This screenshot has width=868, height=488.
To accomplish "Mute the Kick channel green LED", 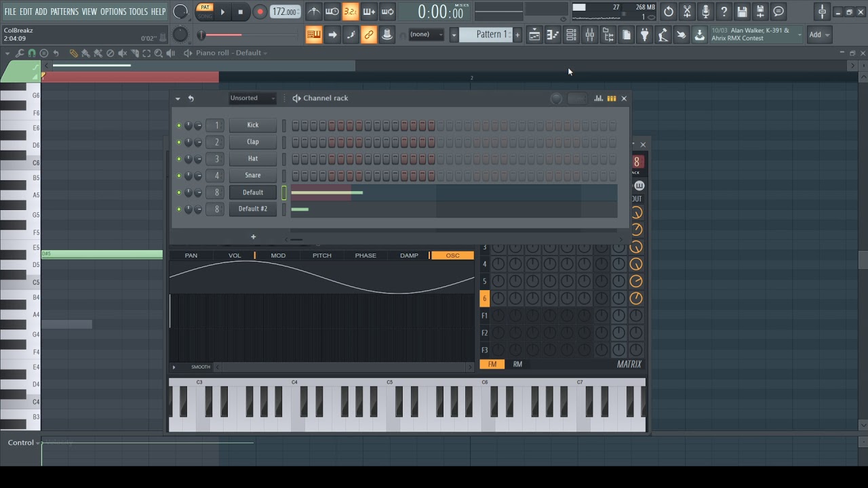I will pos(179,125).
